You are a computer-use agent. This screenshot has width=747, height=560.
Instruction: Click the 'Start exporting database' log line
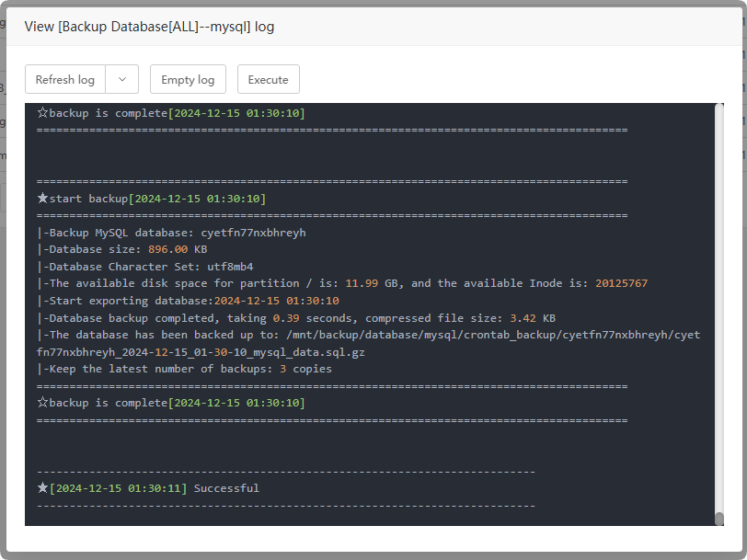coord(188,301)
